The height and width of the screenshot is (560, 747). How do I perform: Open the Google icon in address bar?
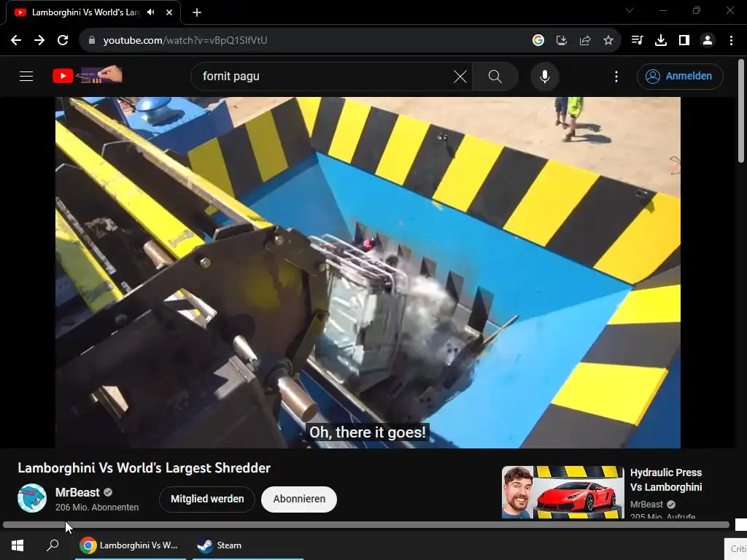pos(538,41)
